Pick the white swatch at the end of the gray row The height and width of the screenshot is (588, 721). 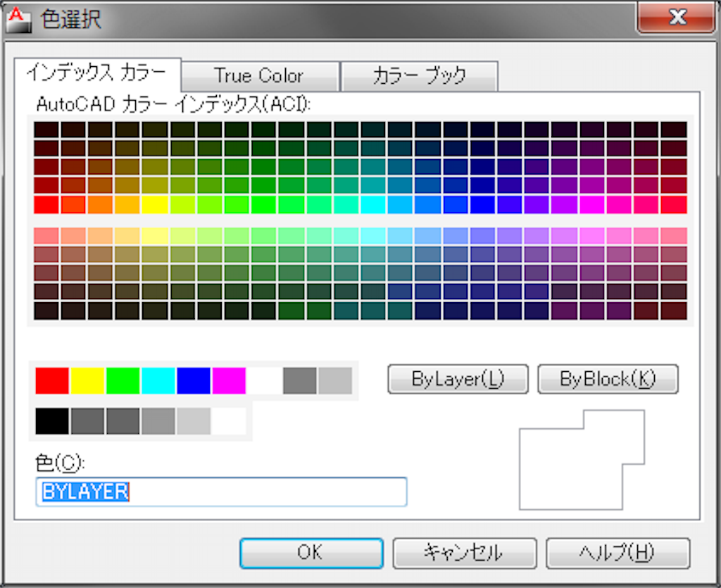[229, 422]
